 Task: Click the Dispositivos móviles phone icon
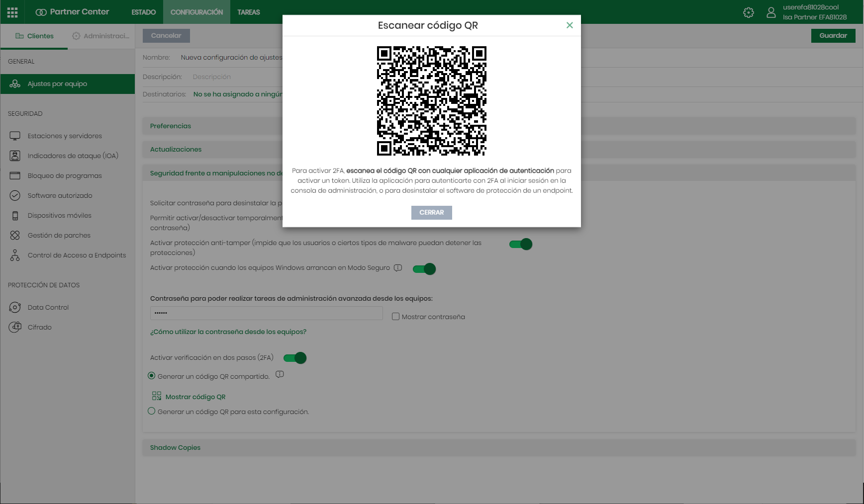coord(15,215)
